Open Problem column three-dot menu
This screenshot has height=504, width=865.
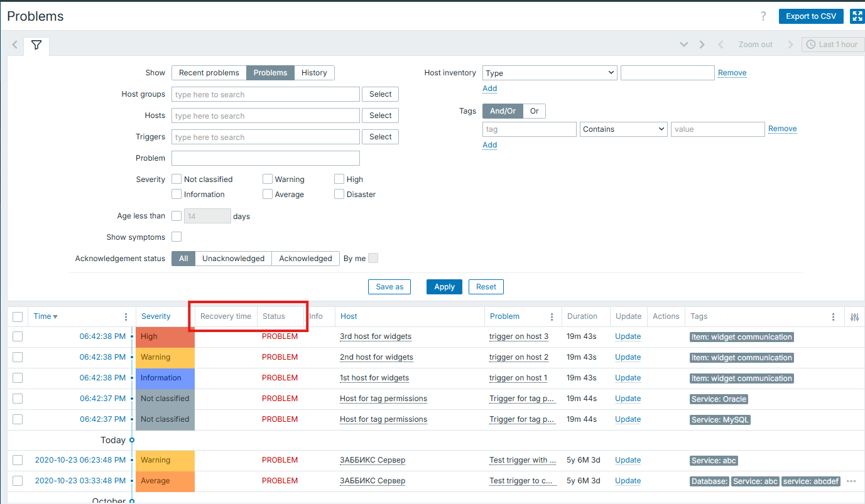tap(552, 317)
